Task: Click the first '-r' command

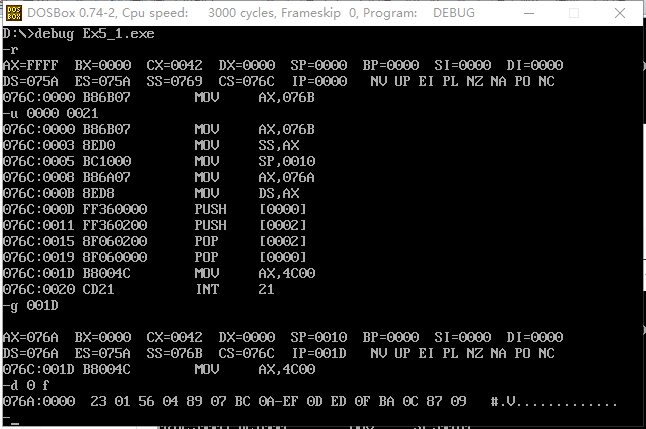Action: (10, 50)
